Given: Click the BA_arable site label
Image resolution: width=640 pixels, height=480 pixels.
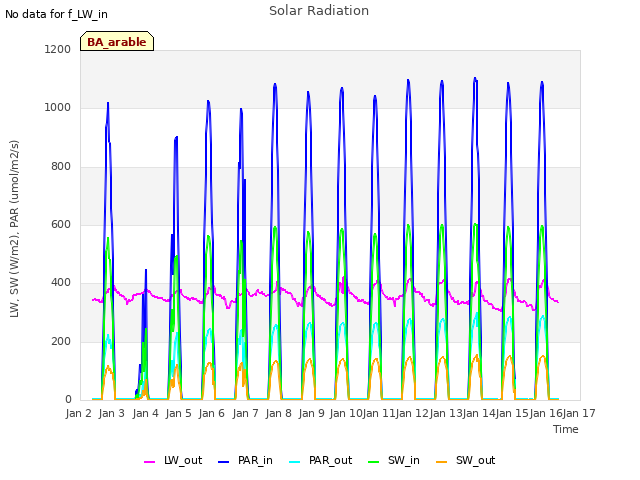Looking at the screenshot, I should click(x=117, y=41).
